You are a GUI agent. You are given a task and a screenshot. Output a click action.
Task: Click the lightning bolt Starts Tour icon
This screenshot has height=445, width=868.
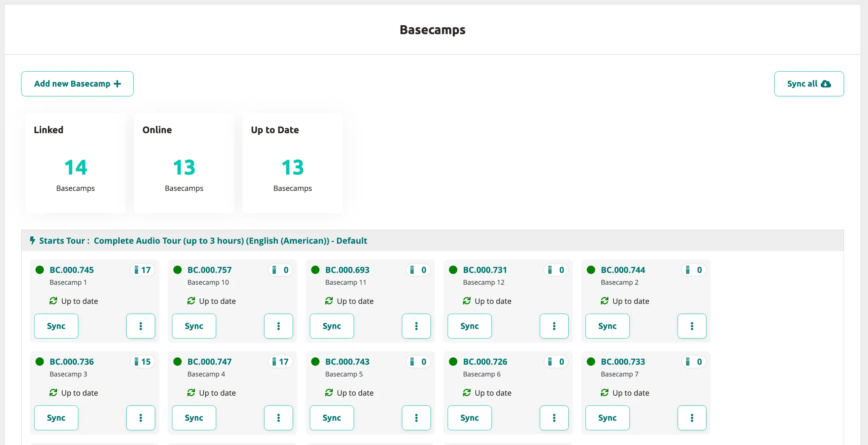[32, 240]
